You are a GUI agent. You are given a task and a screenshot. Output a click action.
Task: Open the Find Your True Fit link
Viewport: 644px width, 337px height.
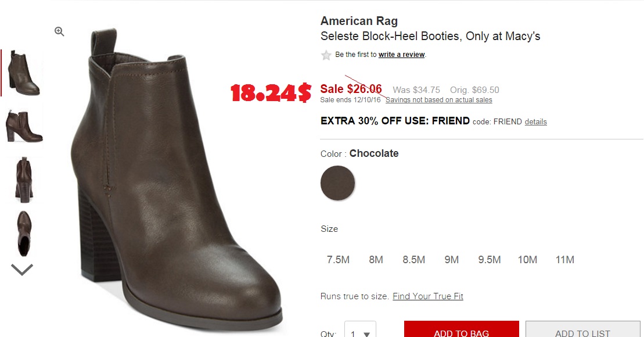(x=428, y=296)
